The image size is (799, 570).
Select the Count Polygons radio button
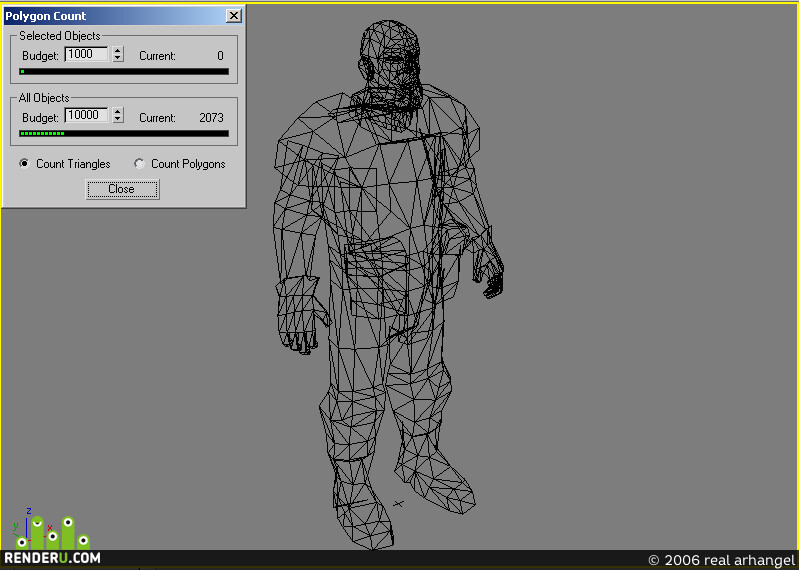click(139, 164)
